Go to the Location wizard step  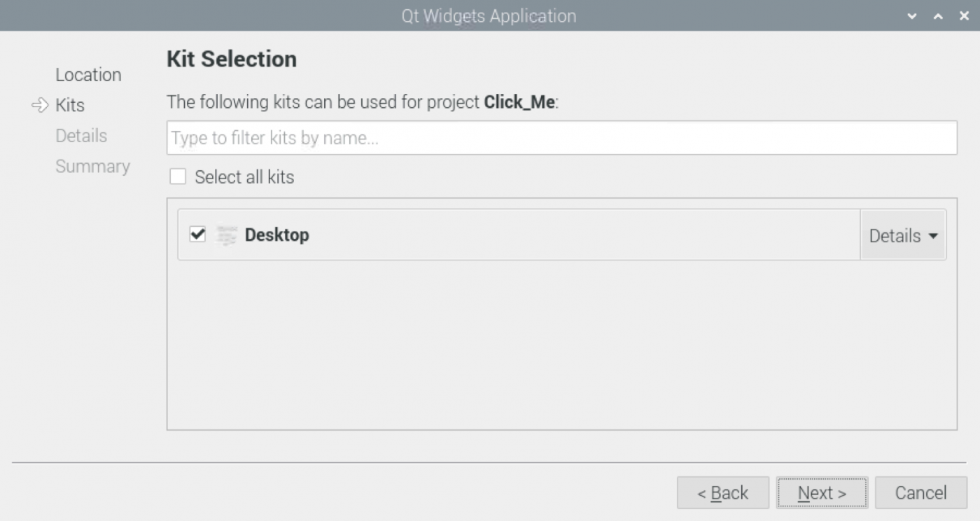pyautogui.click(x=88, y=75)
